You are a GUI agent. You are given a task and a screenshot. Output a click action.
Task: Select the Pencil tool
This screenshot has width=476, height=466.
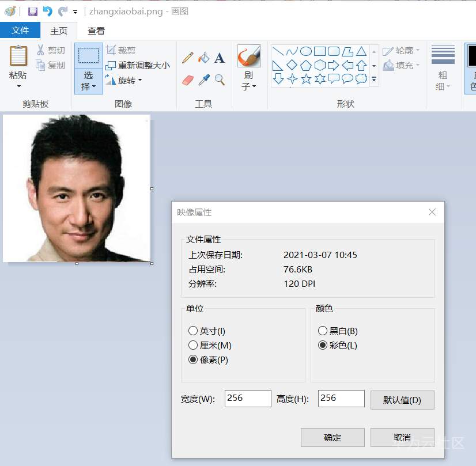[x=187, y=58]
